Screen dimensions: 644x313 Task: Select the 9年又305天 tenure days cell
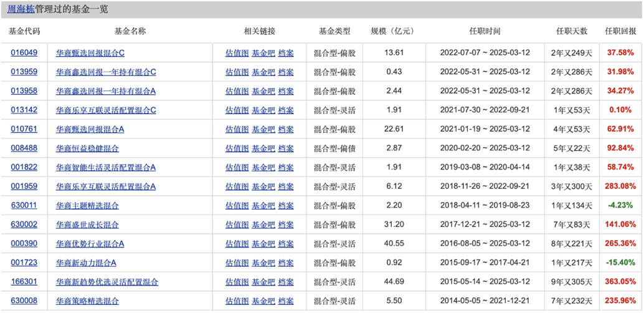pos(572,282)
